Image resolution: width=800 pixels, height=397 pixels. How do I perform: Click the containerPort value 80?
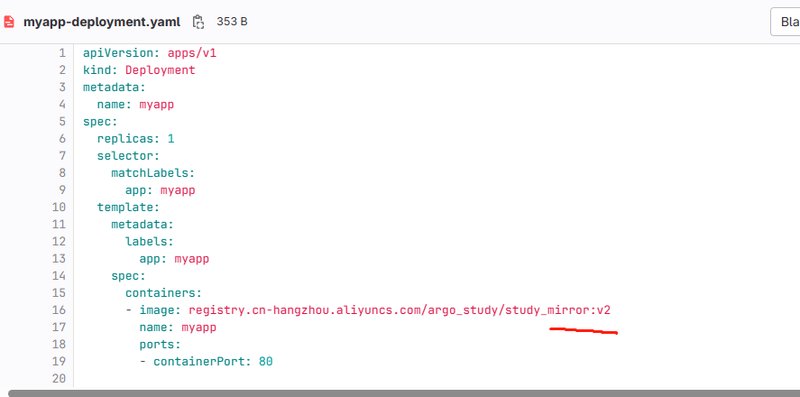pos(266,361)
